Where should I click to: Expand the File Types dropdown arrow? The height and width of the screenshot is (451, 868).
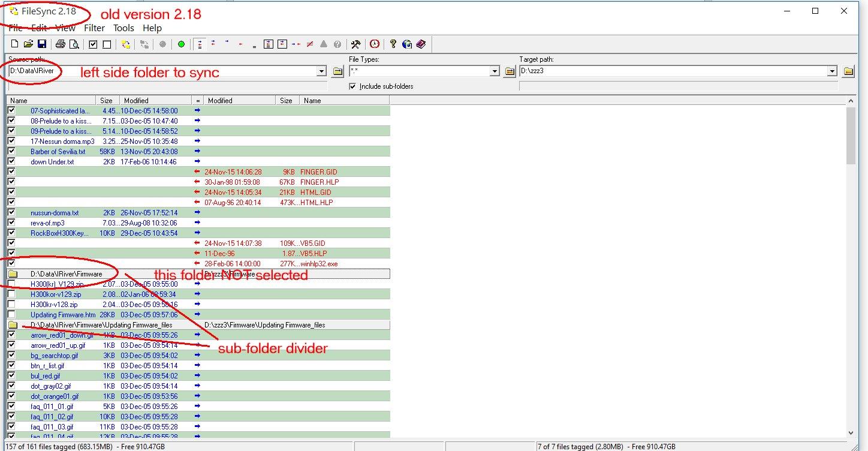point(495,71)
